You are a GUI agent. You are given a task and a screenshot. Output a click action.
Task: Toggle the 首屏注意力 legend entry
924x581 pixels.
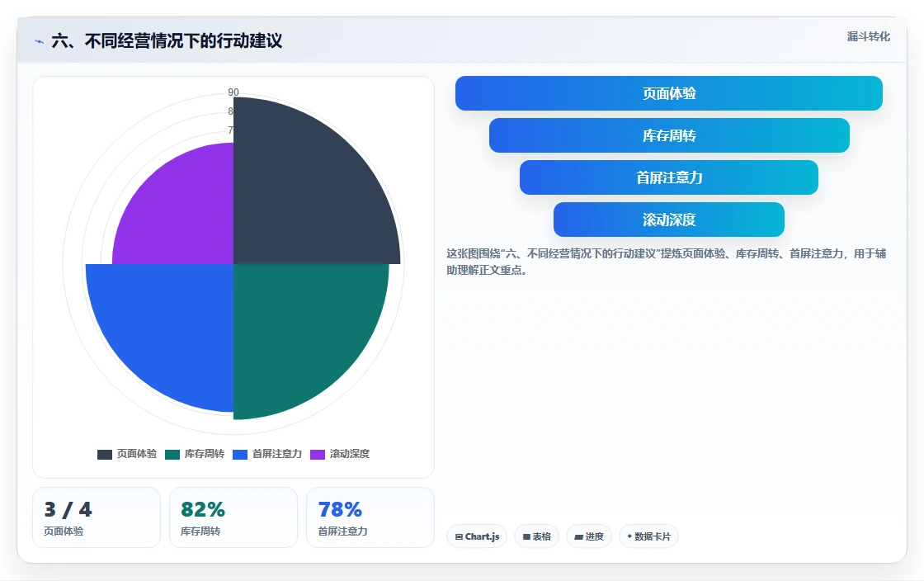(x=267, y=454)
